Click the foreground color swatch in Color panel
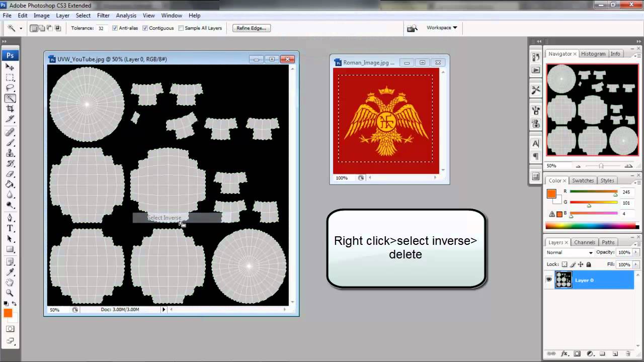The image size is (644, 362). tap(551, 194)
